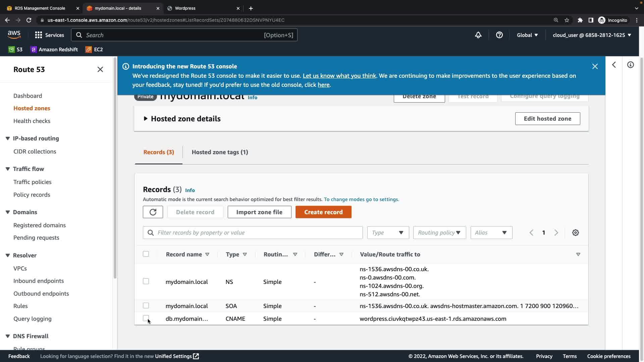Screen dimensions: 644x362
Task: Open the AWS support help icon
Action: pyautogui.click(x=499, y=35)
